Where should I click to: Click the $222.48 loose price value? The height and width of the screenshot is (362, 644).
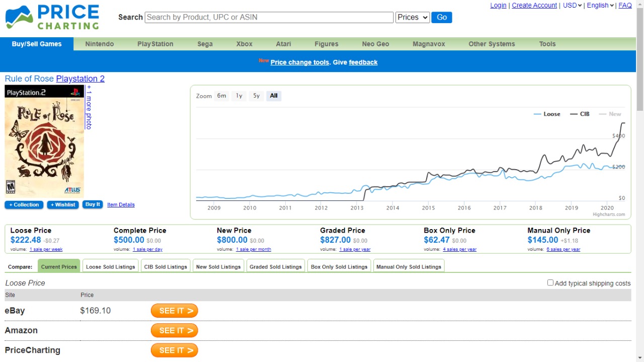pos(26,240)
